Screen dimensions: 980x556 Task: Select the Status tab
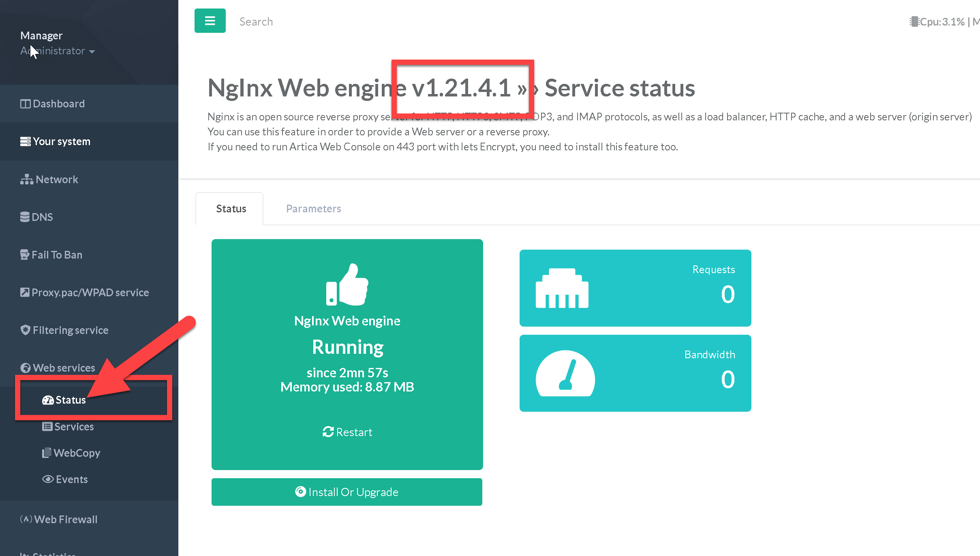point(231,209)
